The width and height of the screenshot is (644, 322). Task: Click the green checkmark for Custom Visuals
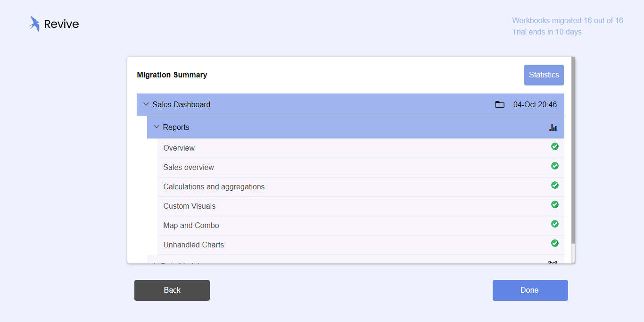tap(555, 204)
